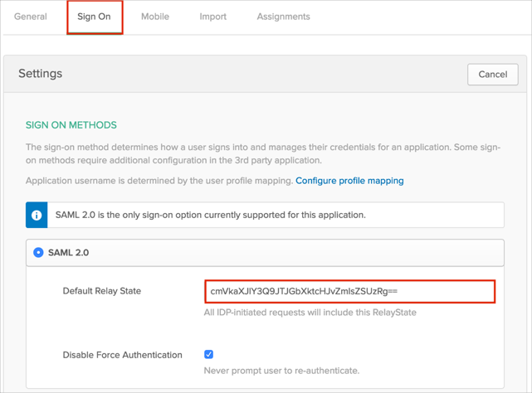This screenshot has height=393, width=532.
Task: Open the Assignments tab
Action: point(283,17)
